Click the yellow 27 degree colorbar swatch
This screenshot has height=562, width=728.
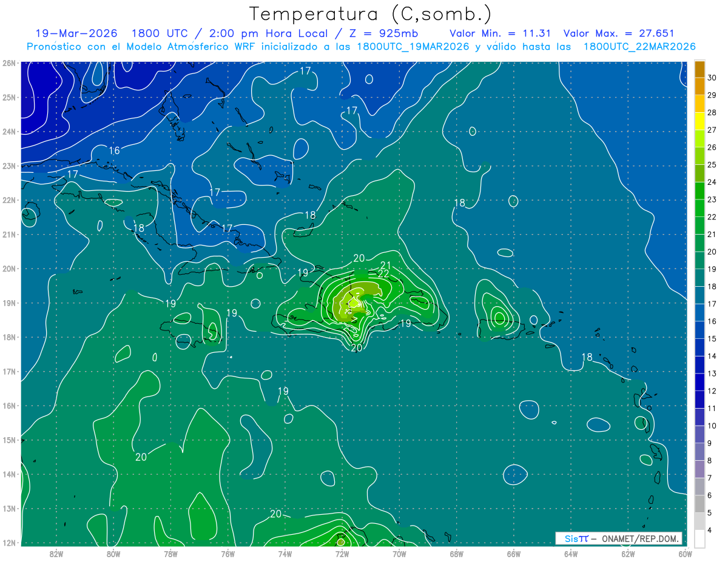click(x=699, y=121)
